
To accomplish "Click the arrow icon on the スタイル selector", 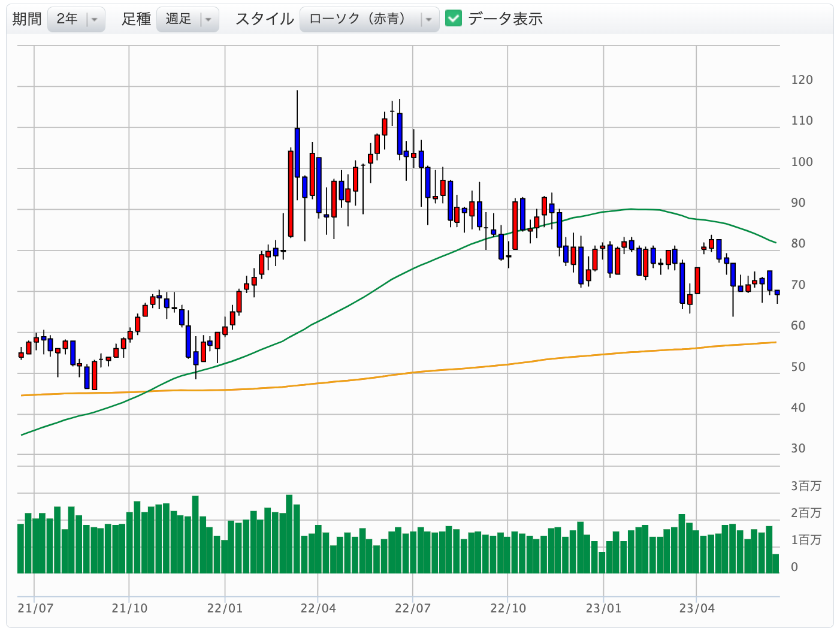I will coord(428,20).
